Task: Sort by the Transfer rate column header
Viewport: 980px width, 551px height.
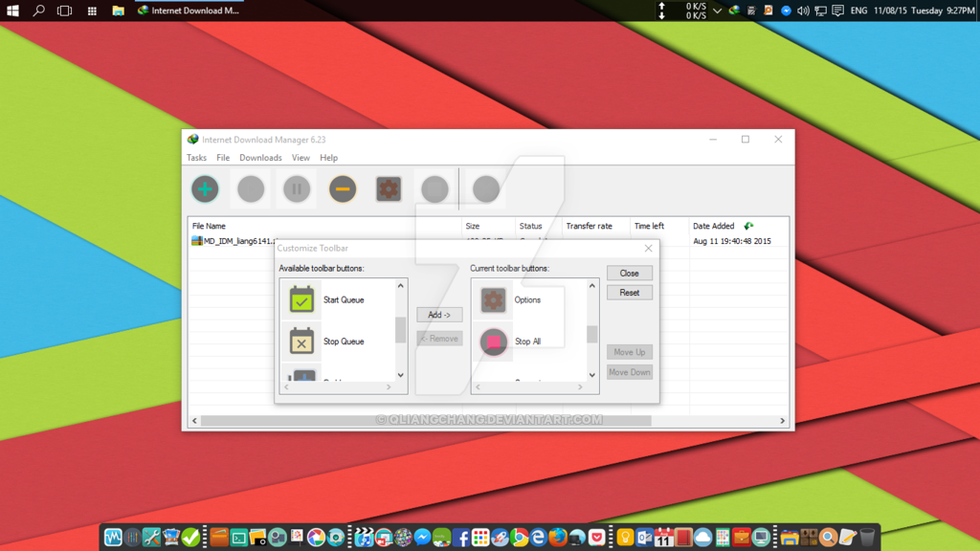Action: point(595,226)
